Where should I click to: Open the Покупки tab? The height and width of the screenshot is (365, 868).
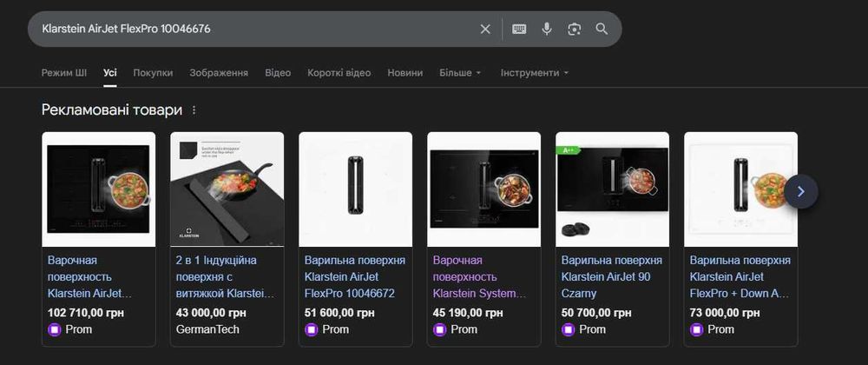click(153, 72)
